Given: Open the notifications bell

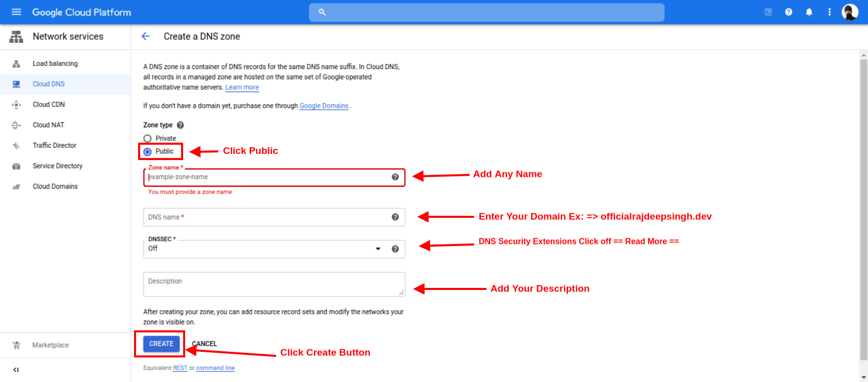Looking at the screenshot, I should click(809, 12).
